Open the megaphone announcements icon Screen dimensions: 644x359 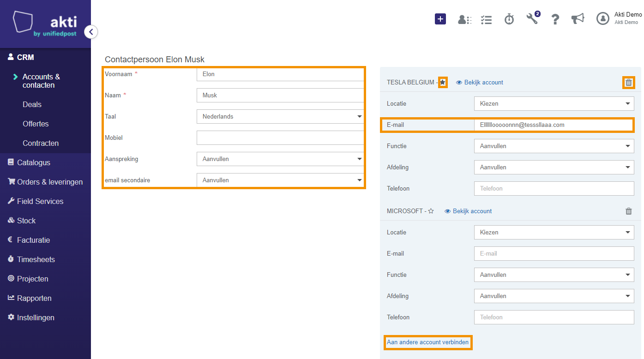tap(578, 19)
